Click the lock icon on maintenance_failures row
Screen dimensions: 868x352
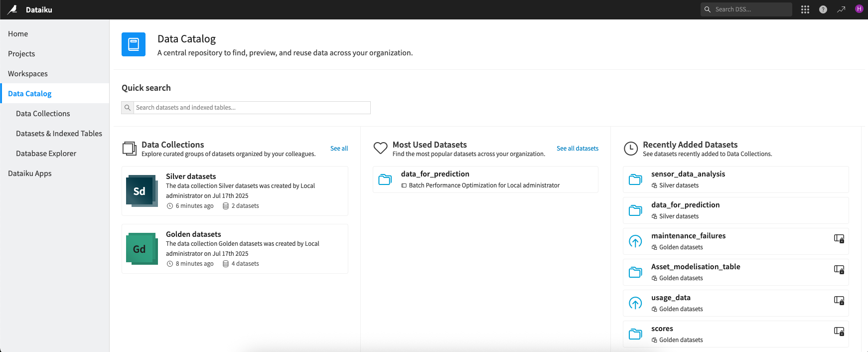839,239
